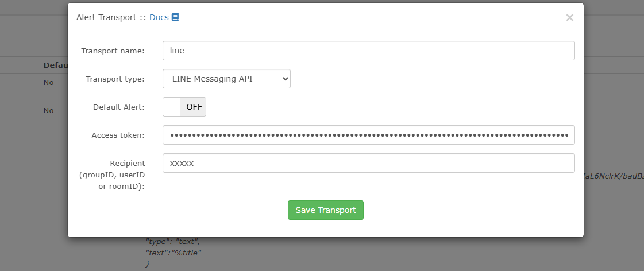
Task: Click the Transport name field containing "line"
Action: tap(368, 51)
